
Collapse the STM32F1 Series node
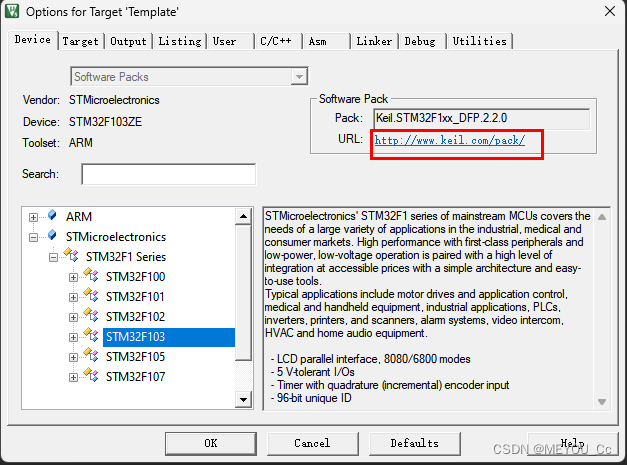(x=53, y=257)
